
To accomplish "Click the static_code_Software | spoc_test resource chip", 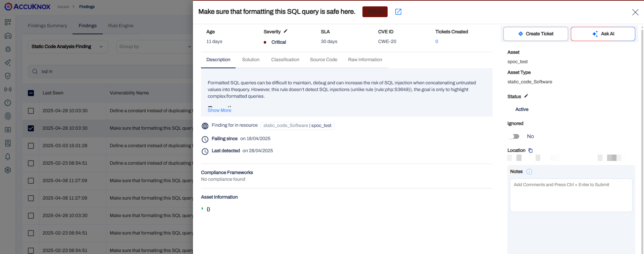I will [297, 126].
